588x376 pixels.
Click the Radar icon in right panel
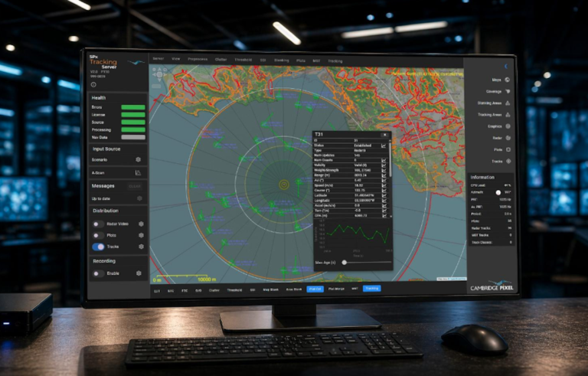pos(508,138)
